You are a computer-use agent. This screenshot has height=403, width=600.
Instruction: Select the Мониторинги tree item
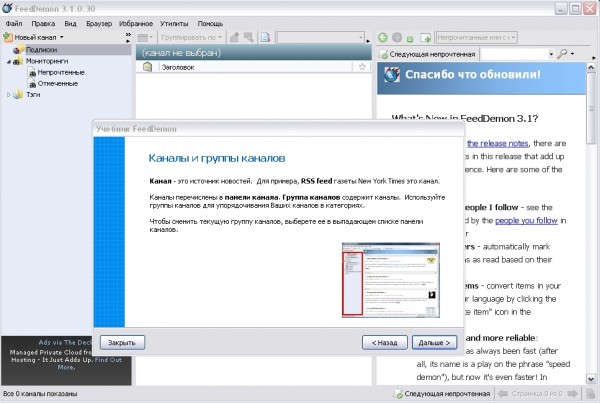[x=47, y=61]
